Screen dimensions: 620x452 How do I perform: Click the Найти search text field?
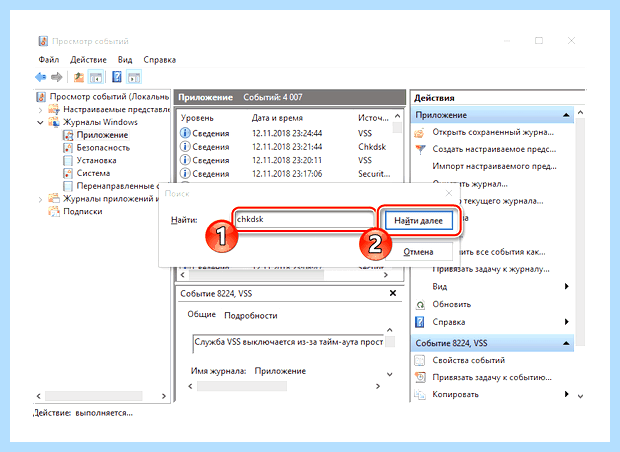pyautogui.click(x=304, y=219)
